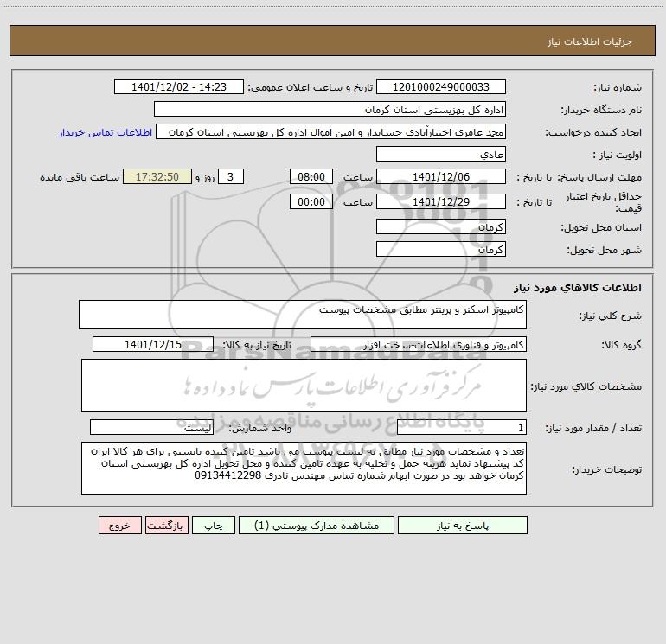Click validity time field 00:00
666x644 pixels.
[311, 201]
